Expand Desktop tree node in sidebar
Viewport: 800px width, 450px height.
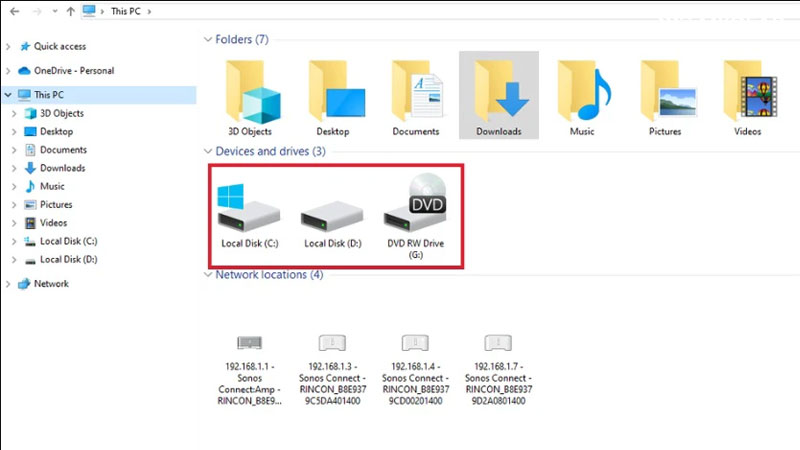click(x=14, y=132)
